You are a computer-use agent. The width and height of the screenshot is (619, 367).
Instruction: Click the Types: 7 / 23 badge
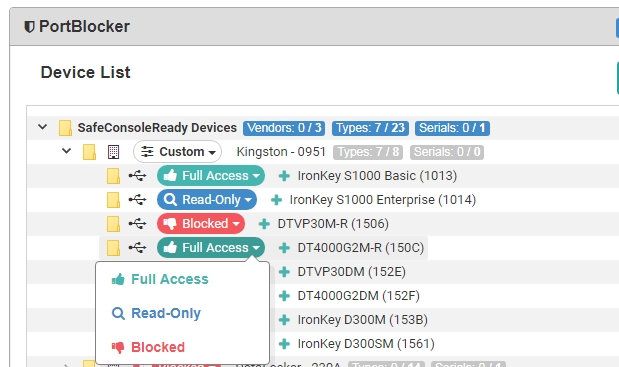pos(370,128)
